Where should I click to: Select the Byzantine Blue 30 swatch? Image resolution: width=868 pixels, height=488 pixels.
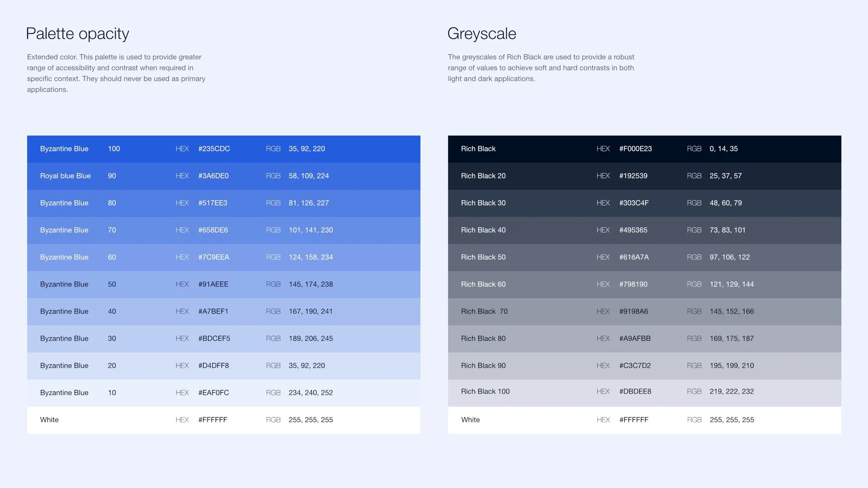223,338
